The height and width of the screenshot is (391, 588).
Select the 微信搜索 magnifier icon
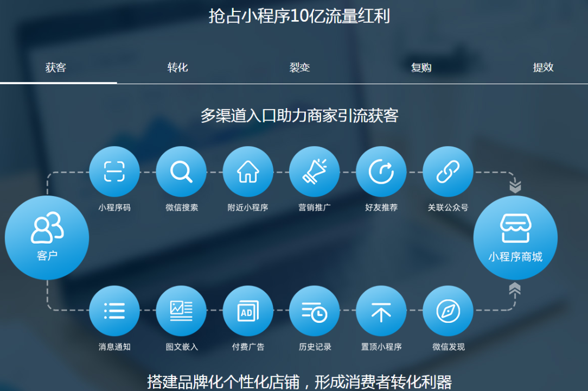181,172
